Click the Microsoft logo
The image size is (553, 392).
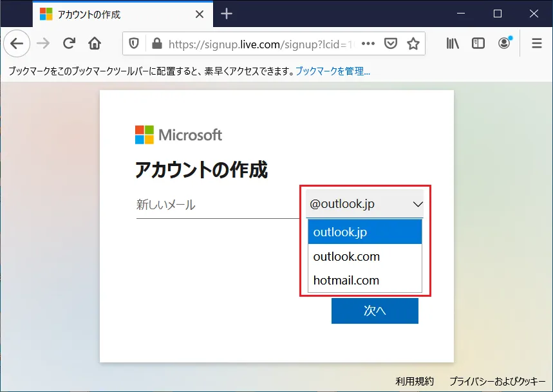178,135
